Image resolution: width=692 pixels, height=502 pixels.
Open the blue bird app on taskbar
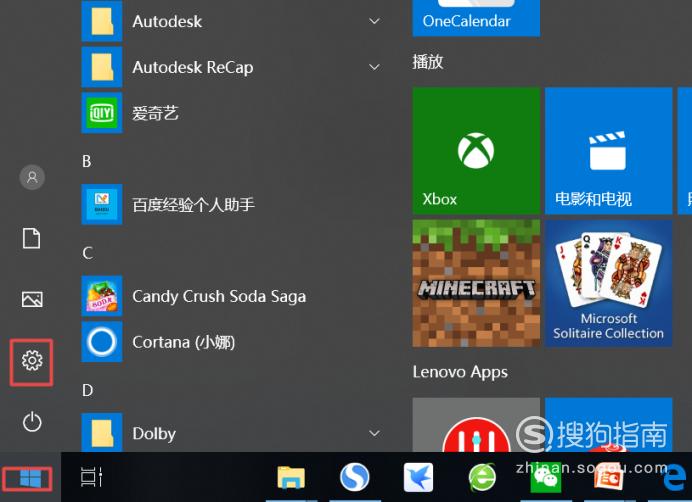coord(418,477)
